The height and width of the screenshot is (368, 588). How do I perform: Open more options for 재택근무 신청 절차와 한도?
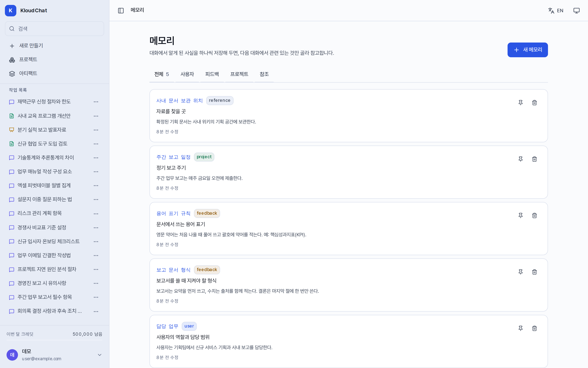(96, 102)
